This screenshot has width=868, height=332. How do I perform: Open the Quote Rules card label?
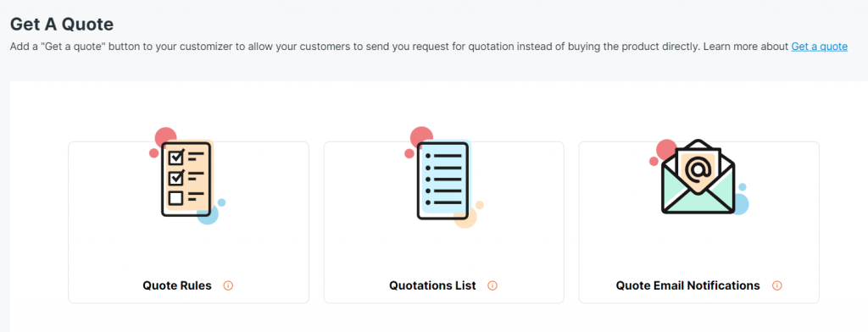pyautogui.click(x=177, y=286)
